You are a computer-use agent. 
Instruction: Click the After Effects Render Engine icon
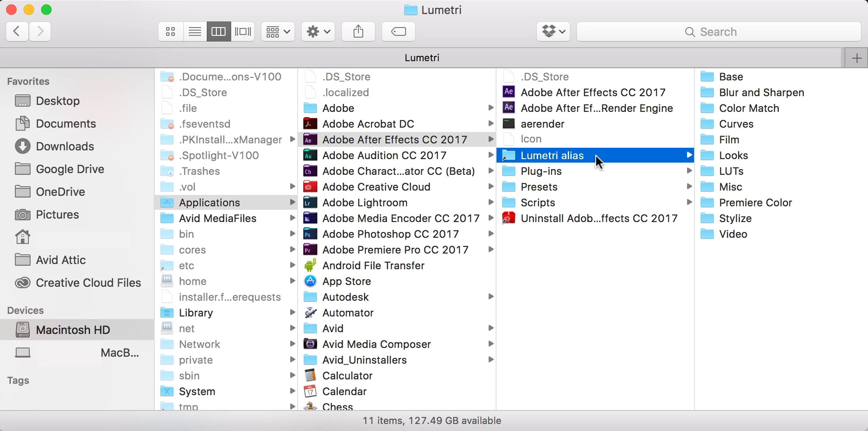(x=509, y=108)
